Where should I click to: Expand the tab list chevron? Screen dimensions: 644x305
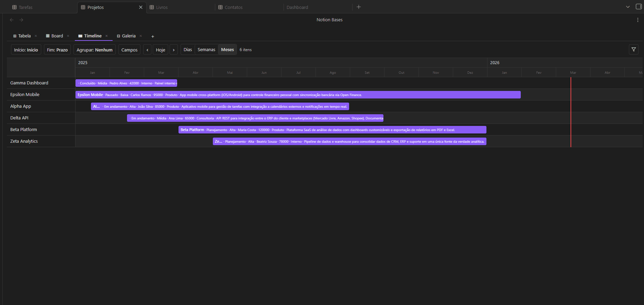(x=628, y=7)
